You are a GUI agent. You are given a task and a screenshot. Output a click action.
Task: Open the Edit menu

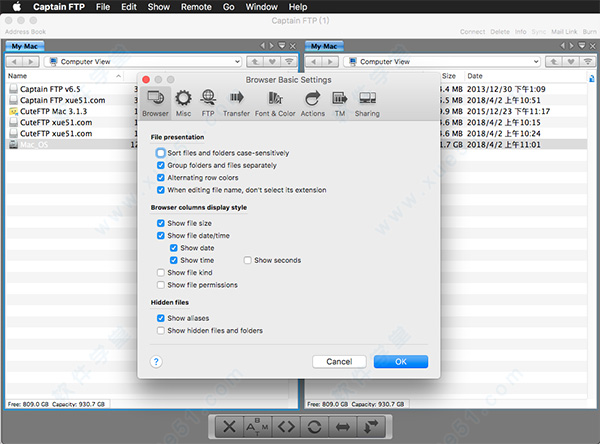click(129, 7)
